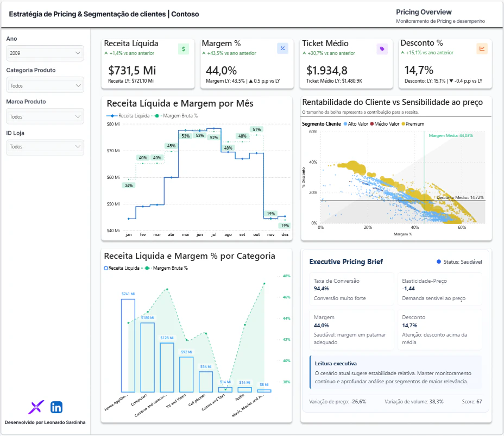Click the Executive Pricing Brief heading
This screenshot has height=436, width=504.
pyautogui.click(x=346, y=261)
